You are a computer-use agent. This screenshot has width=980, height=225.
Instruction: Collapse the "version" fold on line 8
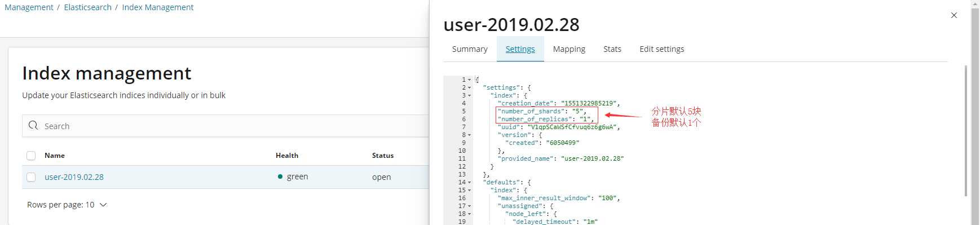[x=469, y=135]
